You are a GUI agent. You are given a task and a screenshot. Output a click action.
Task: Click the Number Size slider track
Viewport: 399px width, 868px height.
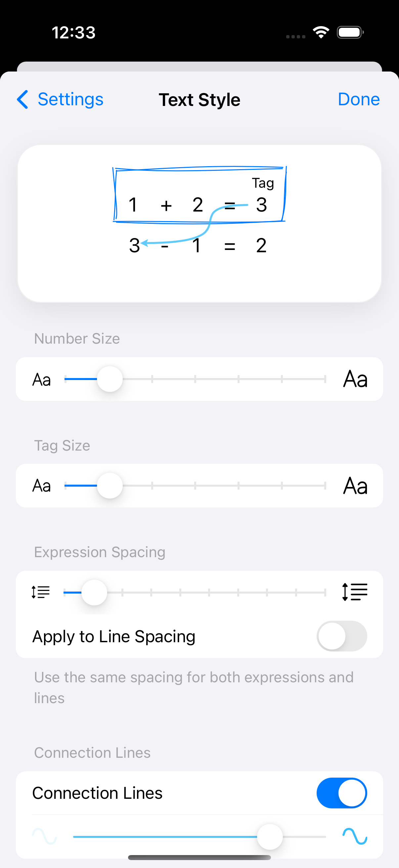(x=215, y=379)
